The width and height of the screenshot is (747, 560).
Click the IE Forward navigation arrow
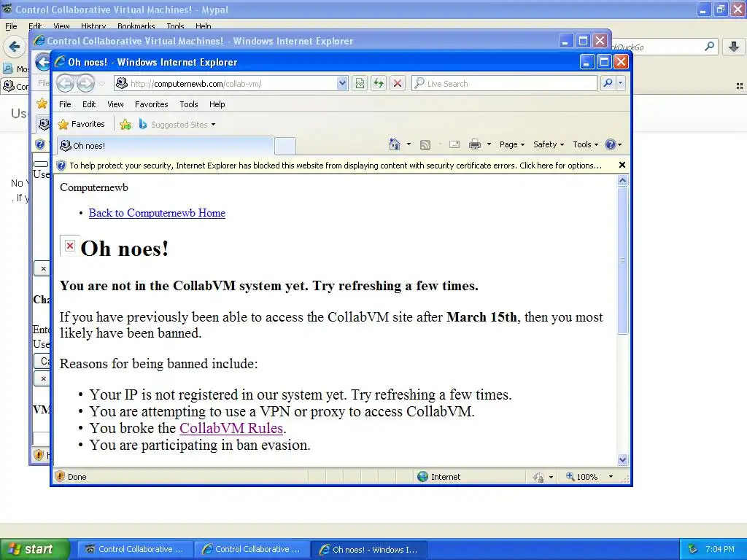point(86,83)
